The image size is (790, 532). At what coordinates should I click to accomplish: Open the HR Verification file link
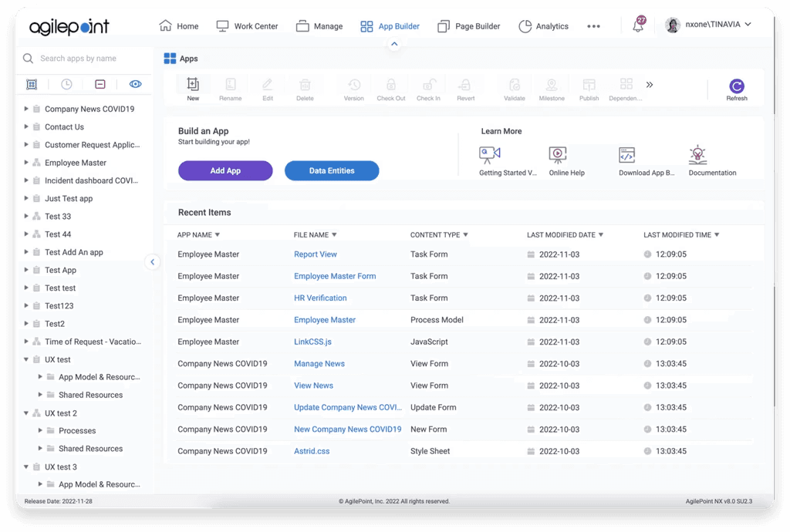tap(320, 298)
